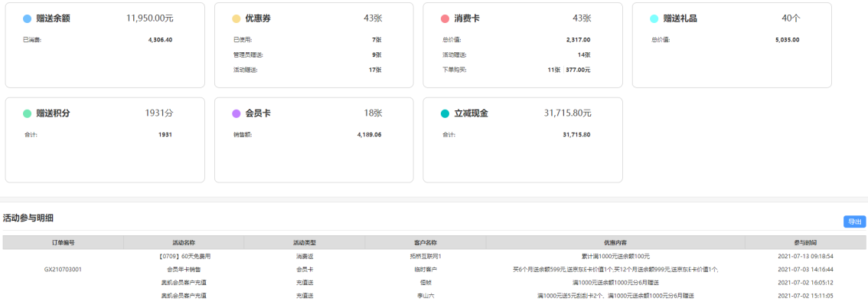
Task: Select the 活动名称 column header
Action: point(184,243)
